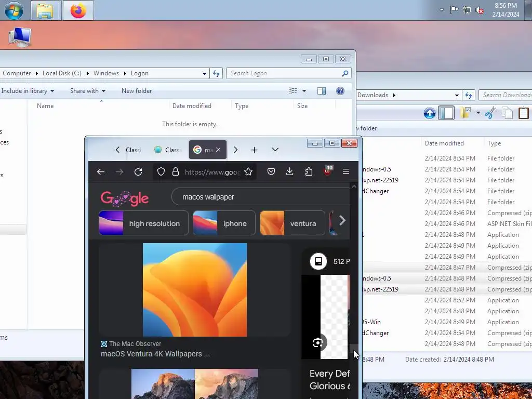
Task: Search the preview image with Lens
Action: coord(318,342)
